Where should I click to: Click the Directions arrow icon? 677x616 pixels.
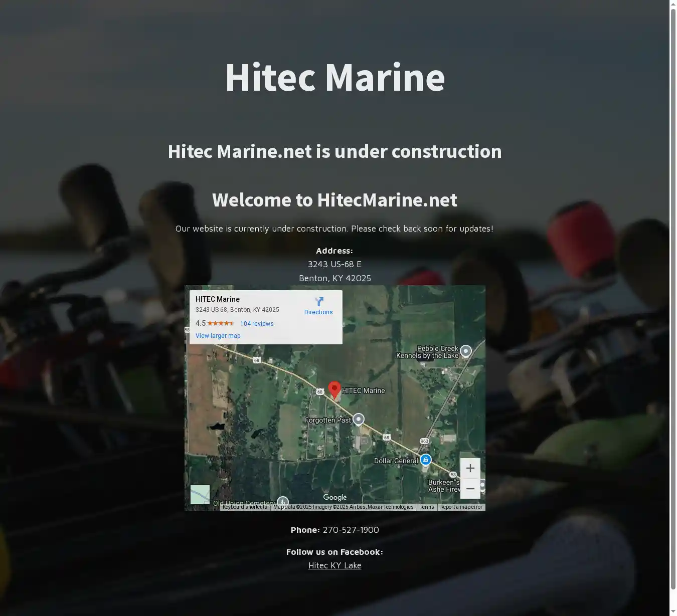[x=319, y=302]
